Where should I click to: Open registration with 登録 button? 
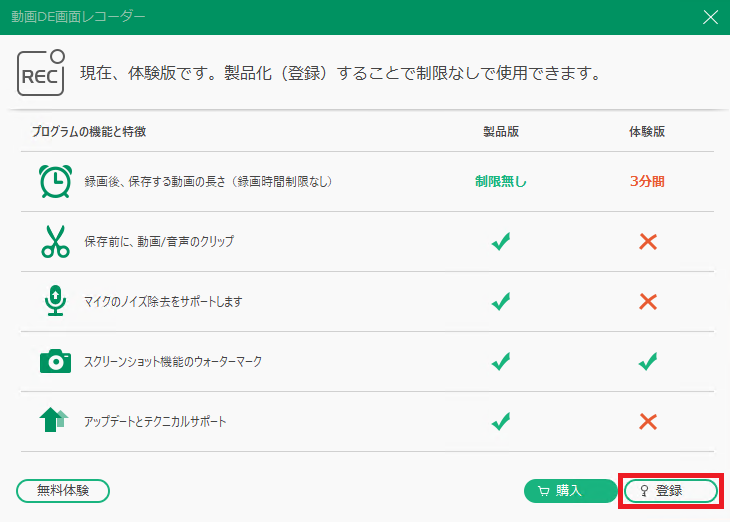click(670, 491)
